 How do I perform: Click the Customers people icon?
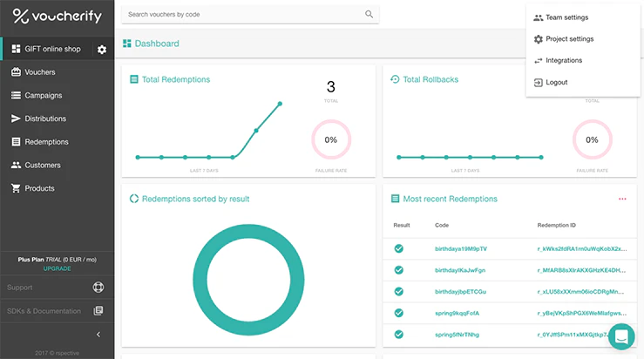click(x=16, y=165)
